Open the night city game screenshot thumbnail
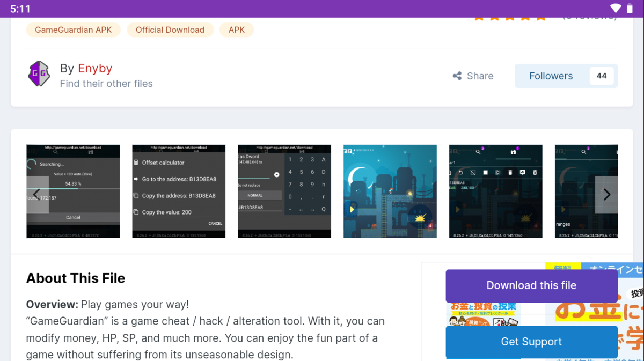This screenshot has width=644, height=361. coord(390,191)
